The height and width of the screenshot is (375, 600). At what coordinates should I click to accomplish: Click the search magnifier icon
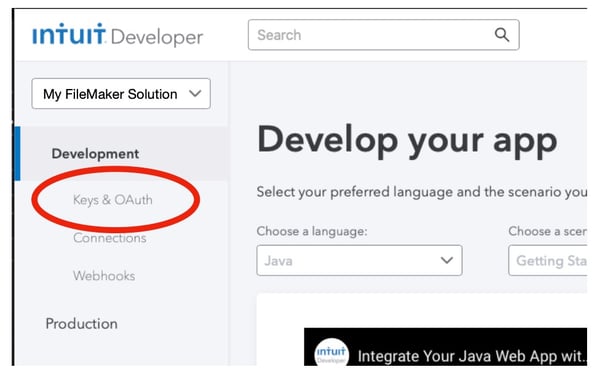point(502,35)
